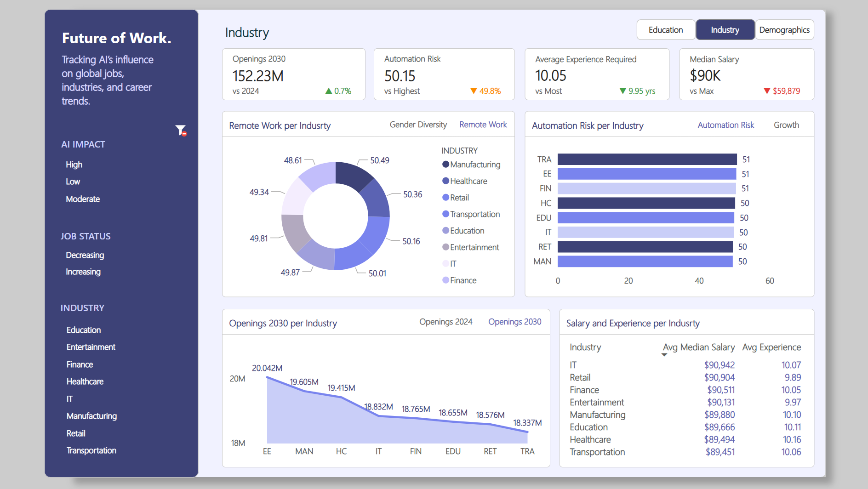Screen dimensions: 868x489
Task: Select Manufacturing in the Industry slicer
Action: tap(91, 416)
